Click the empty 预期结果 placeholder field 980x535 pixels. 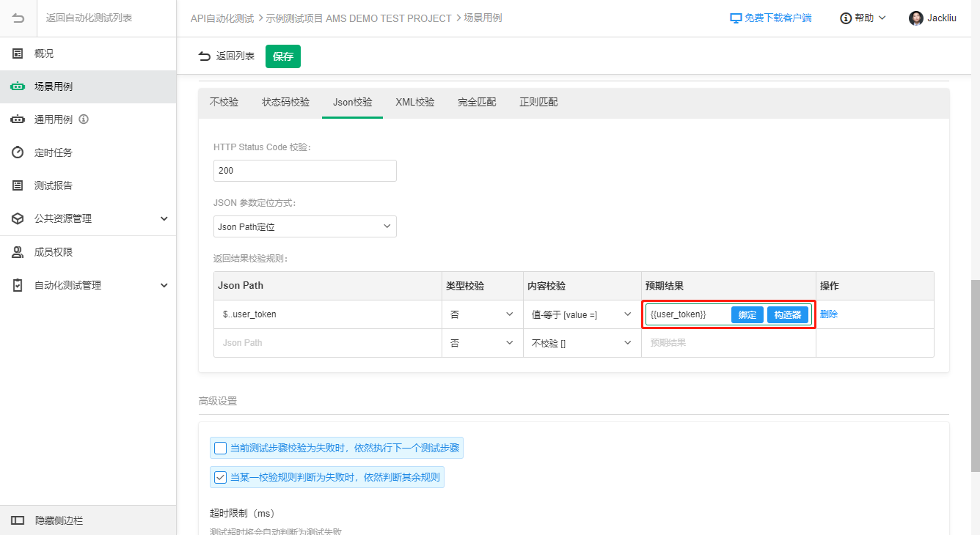click(728, 343)
